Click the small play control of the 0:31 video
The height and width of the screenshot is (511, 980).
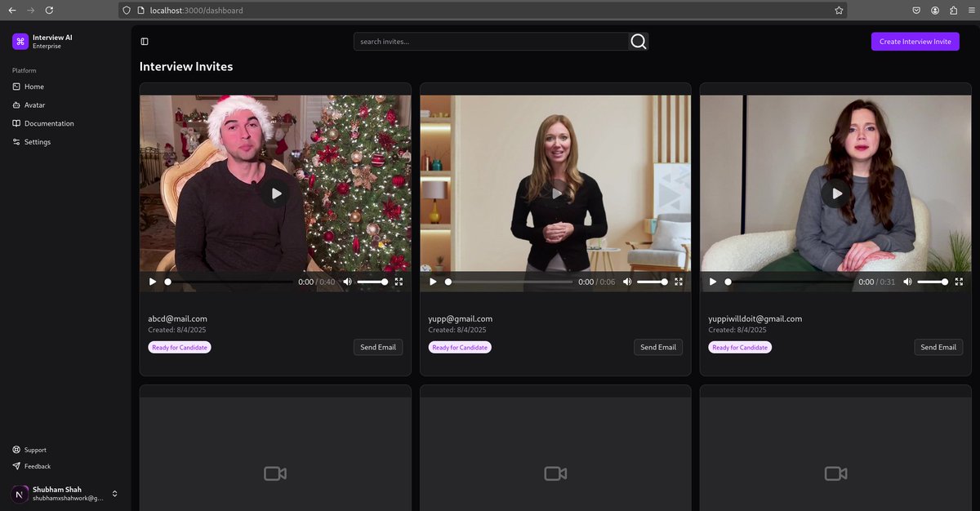tap(713, 282)
